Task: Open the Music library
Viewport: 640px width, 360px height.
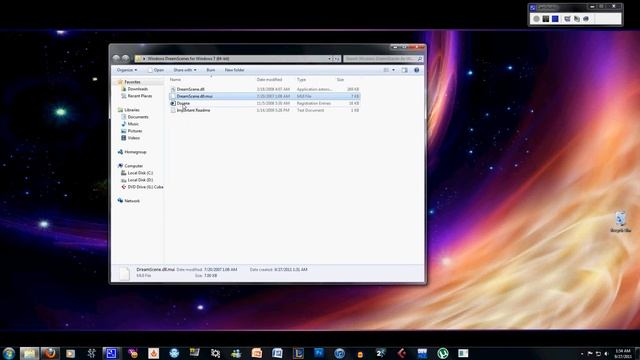Action: click(133, 124)
